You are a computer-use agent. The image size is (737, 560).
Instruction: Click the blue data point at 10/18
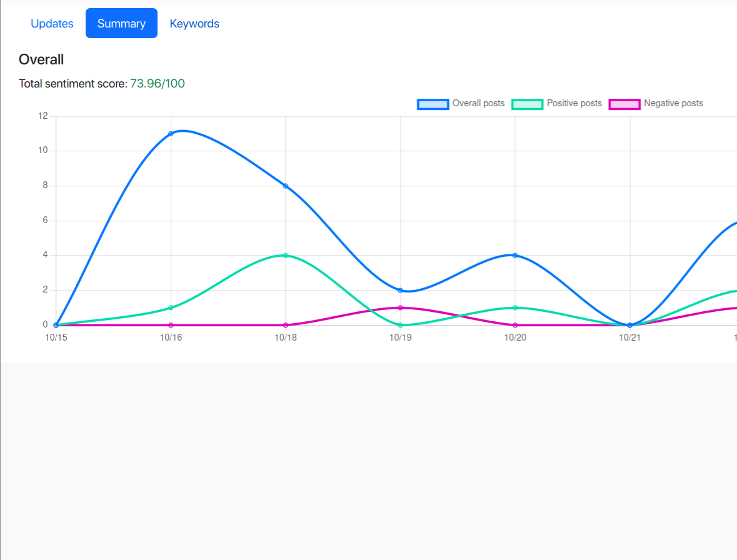pyautogui.click(x=286, y=185)
